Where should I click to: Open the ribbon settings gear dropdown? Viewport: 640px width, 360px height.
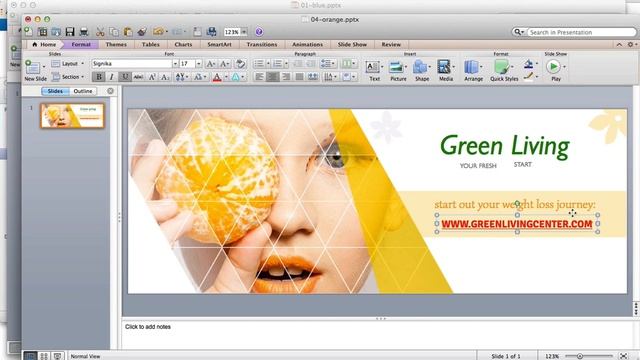[632, 44]
